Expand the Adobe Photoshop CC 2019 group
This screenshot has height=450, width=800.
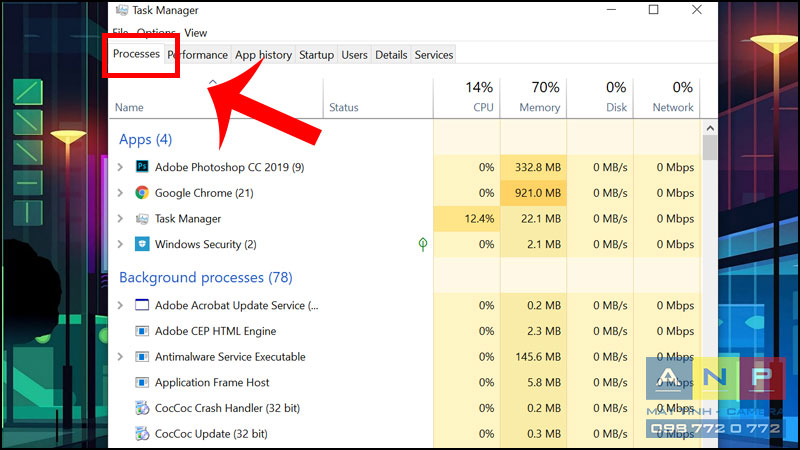tap(120, 167)
